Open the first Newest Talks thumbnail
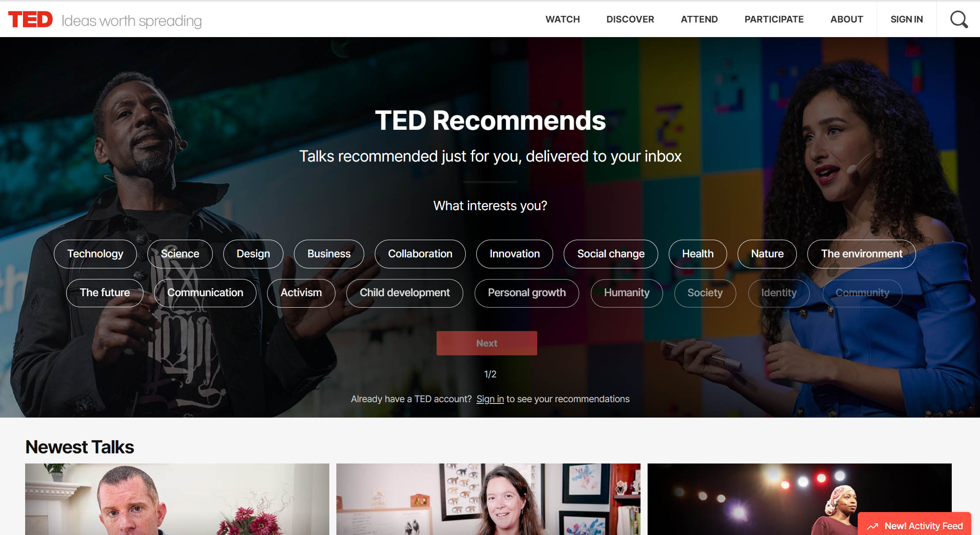The height and width of the screenshot is (535, 980). [x=177, y=499]
